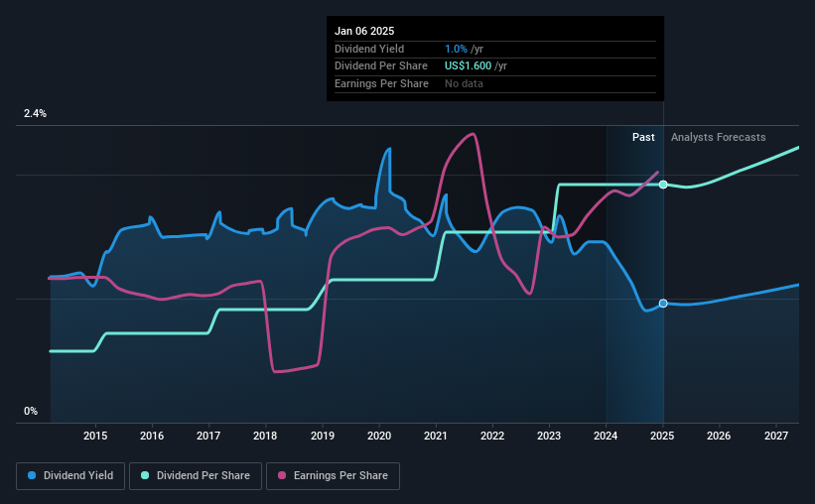Click the 2025 x-axis label
This screenshot has width=815, height=504.
(662, 436)
